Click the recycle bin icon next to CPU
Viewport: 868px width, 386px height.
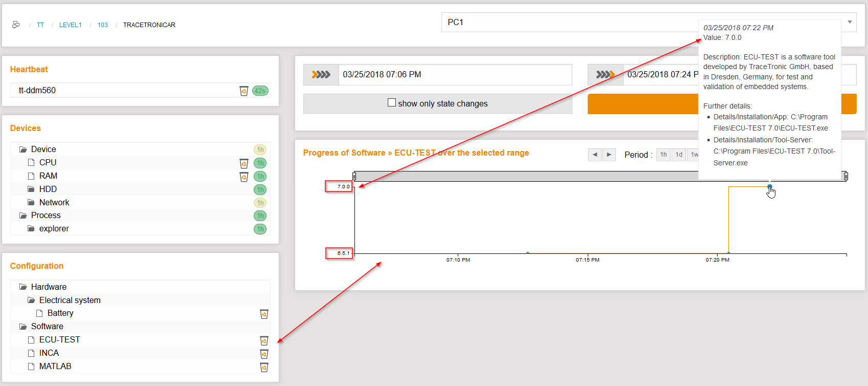(244, 163)
